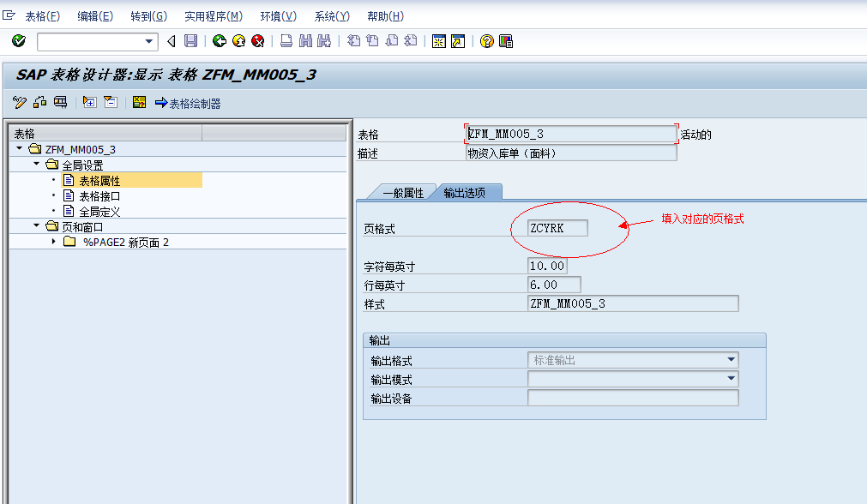
Task: Open the 编辑(E) menu
Action: coord(95,16)
